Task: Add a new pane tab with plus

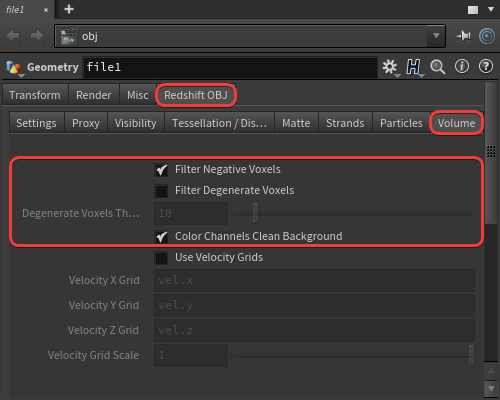Action: click(69, 9)
